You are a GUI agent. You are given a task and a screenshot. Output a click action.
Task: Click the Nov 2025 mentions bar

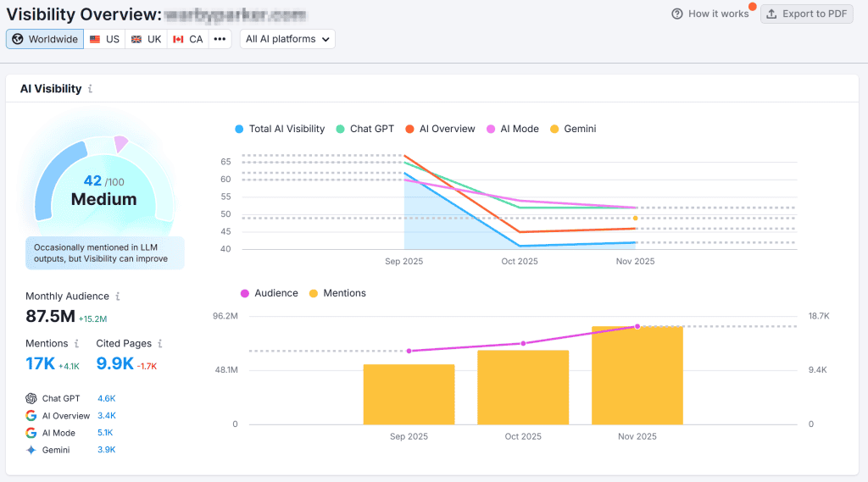click(637, 376)
